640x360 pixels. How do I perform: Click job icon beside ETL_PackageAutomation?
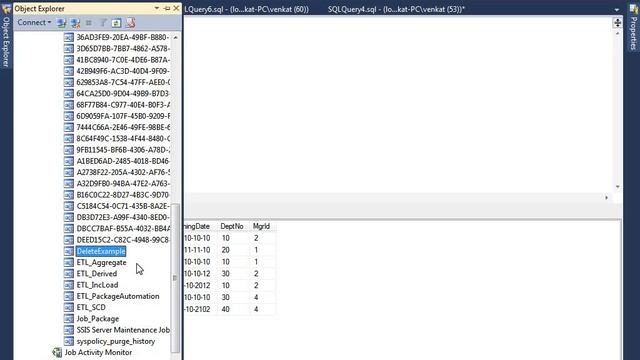tap(69, 296)
